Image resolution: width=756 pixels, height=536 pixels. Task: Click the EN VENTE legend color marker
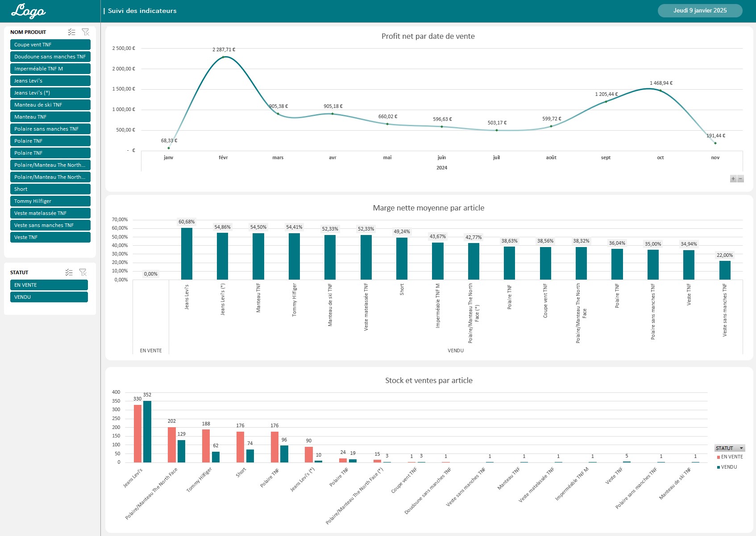coord(719,457)
